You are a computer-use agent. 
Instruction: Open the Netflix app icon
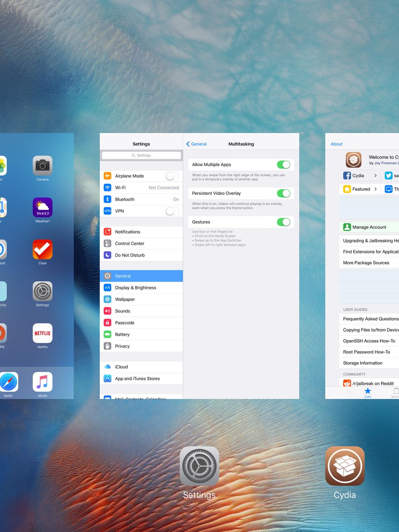coord(43,333)
